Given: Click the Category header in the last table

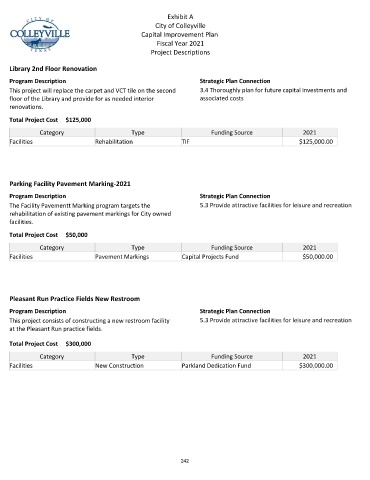Looking at the screenshot, I should tap(52, 357).
